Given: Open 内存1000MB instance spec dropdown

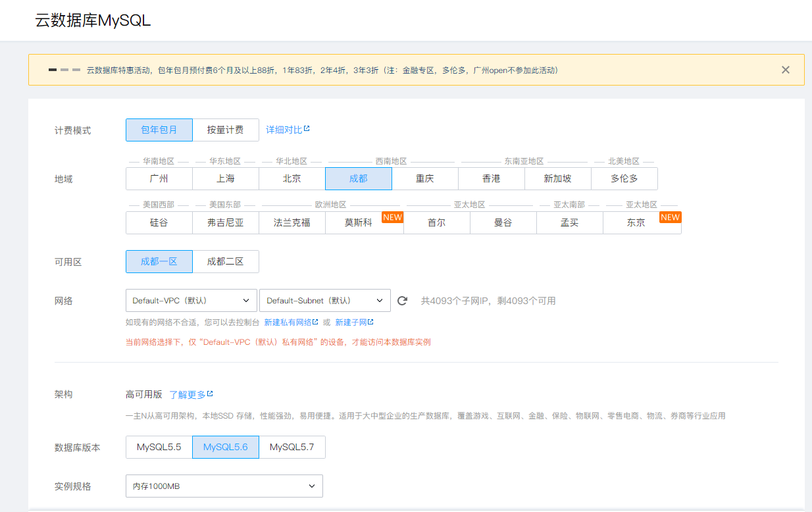Looking at the screenshot, I should pyautogui.click(x=224, y=486).
